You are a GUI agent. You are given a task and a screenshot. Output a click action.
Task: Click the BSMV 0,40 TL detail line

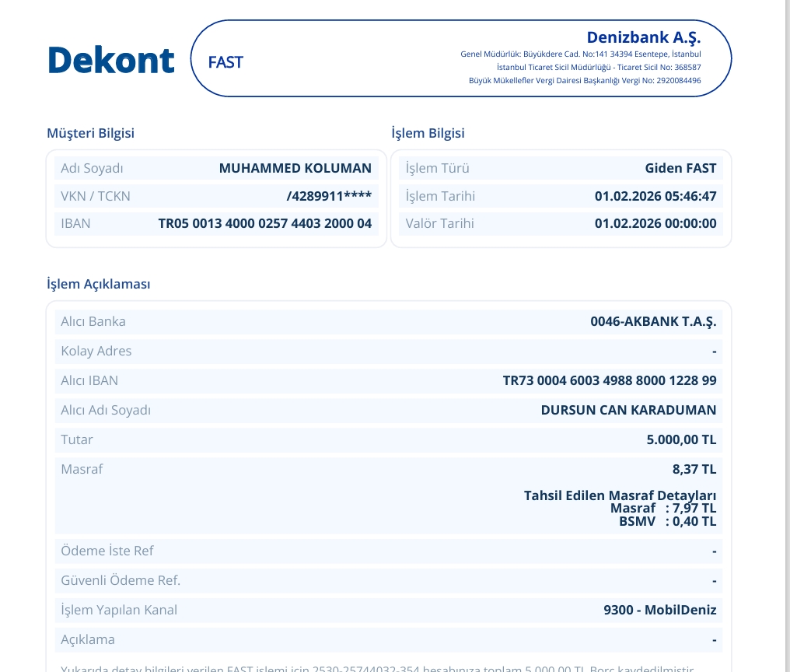click(668, 521)
